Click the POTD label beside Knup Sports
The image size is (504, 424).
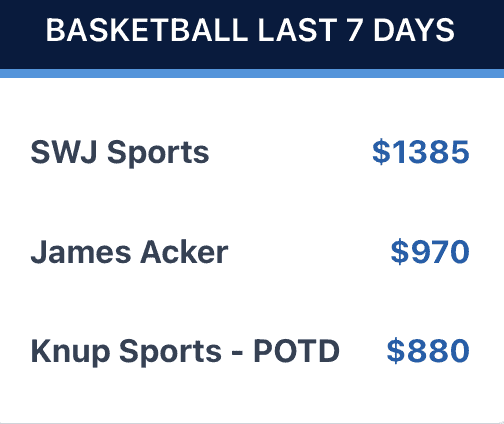click(297, 351)
